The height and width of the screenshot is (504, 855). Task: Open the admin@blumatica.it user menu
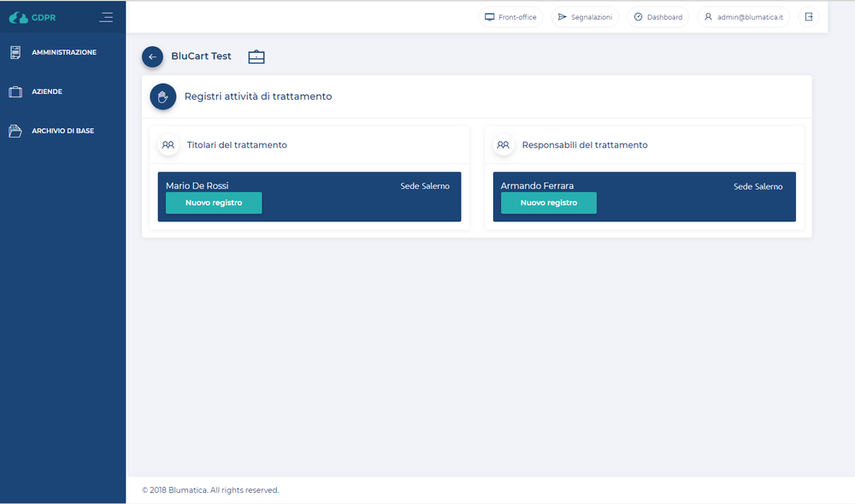743,17
